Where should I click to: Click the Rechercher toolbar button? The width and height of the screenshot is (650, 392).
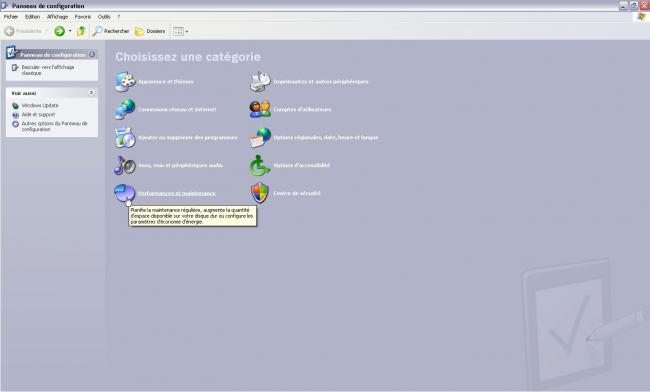(111, 31)
